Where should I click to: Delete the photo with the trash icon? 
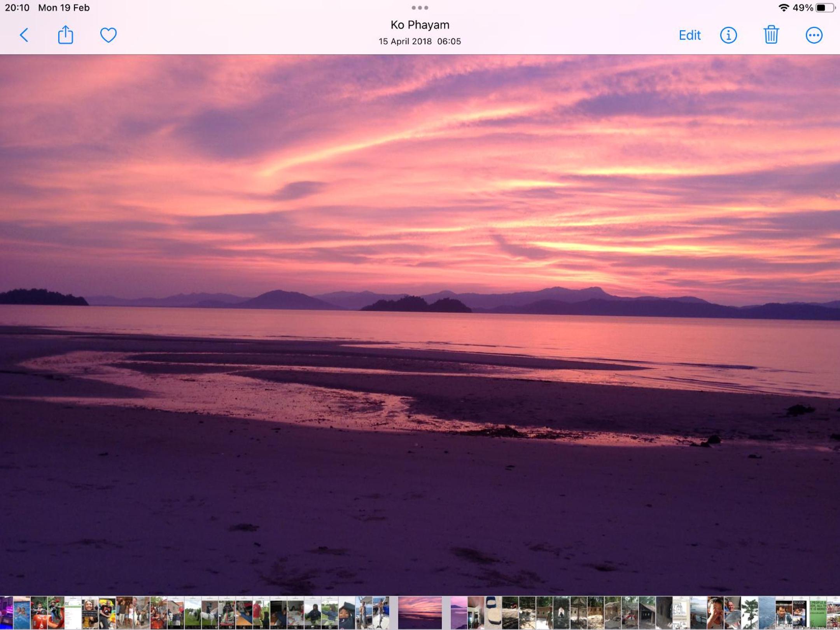coord(771,35)
